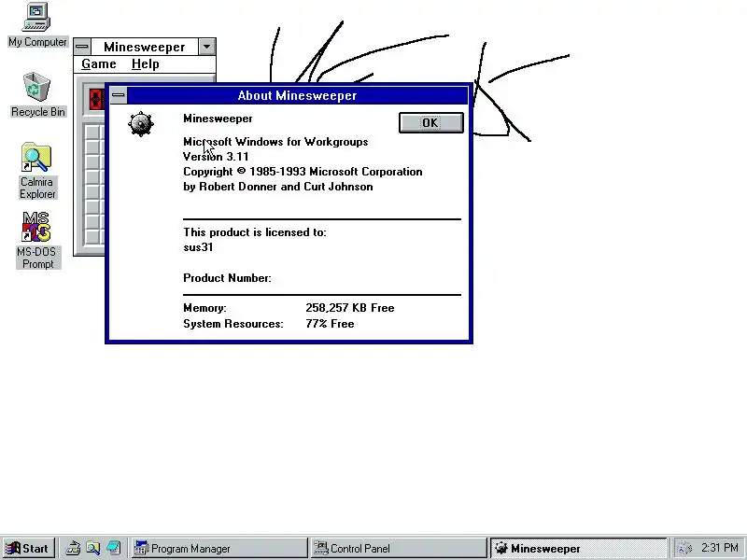Click the '258,257 KB Free' memory value
This screenshot has height=560, width=747.
pyautogui.click(x=350, y=308)
